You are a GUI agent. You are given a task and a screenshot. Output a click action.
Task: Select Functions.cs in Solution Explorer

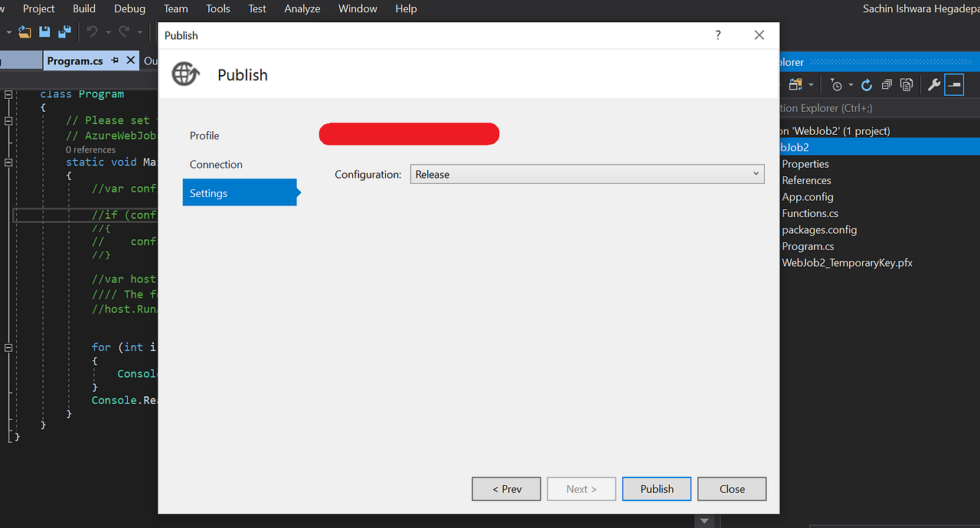(810, 214)
